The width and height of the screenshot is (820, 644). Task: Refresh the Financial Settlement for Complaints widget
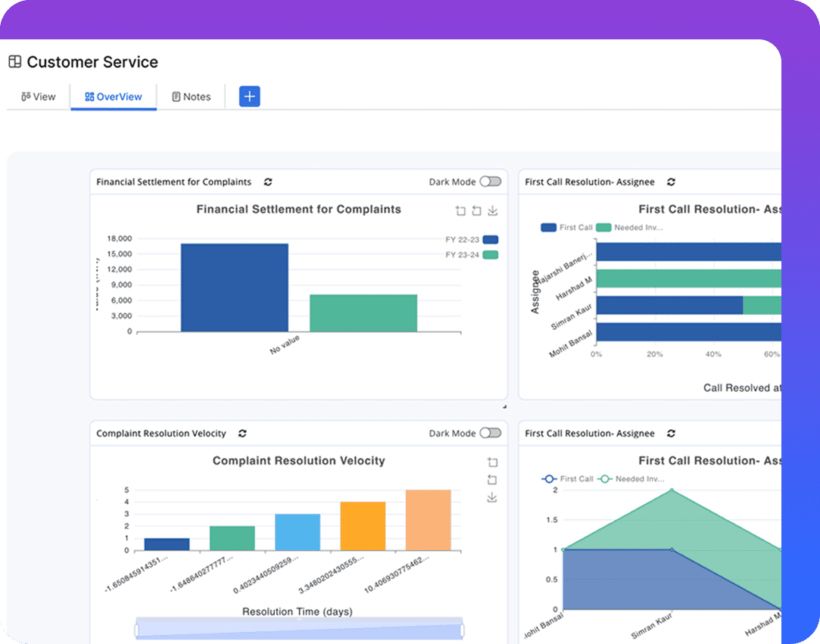click(268, 182)
